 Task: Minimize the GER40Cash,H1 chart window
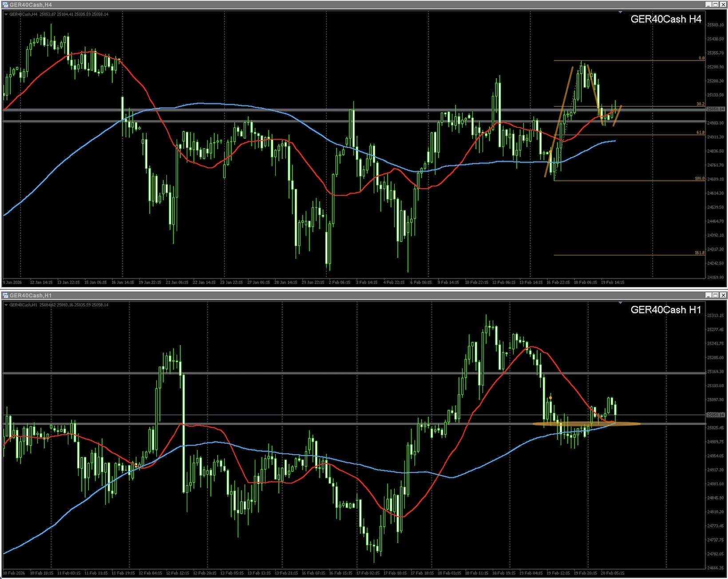coord(708,295)
